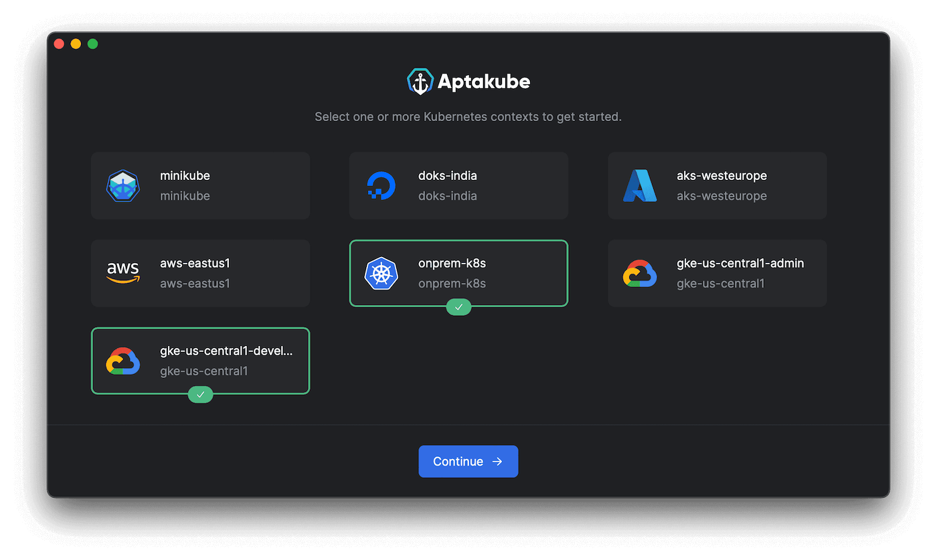937x560 pixels.
Task: Select the white "minikube" context title
Action: tap(185, 176)
